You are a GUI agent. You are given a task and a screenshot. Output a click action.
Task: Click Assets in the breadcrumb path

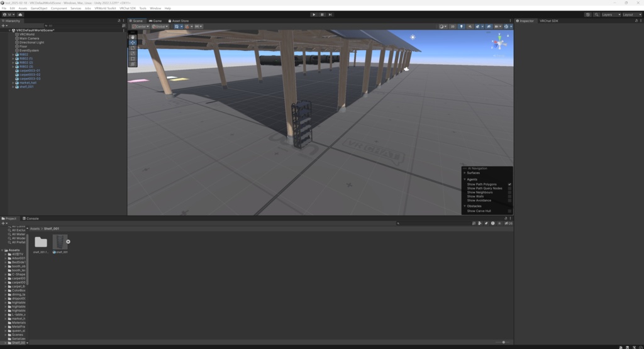coord(35,229)
